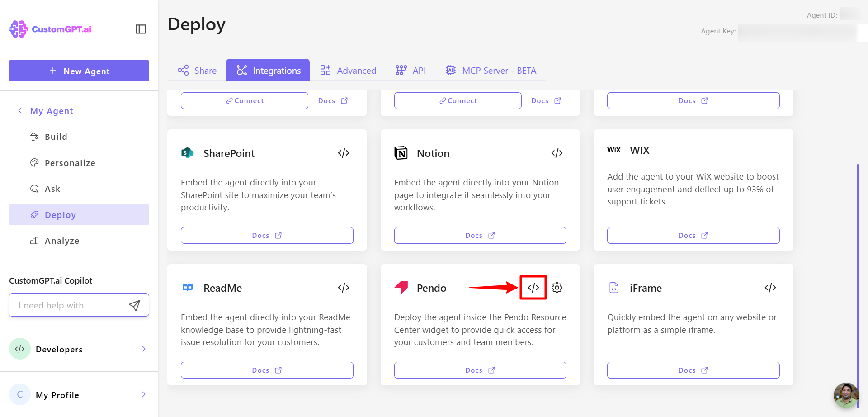Click the CustomGPT.ai Copilot label
The image size is (868, 417).
tap(51, 280)
